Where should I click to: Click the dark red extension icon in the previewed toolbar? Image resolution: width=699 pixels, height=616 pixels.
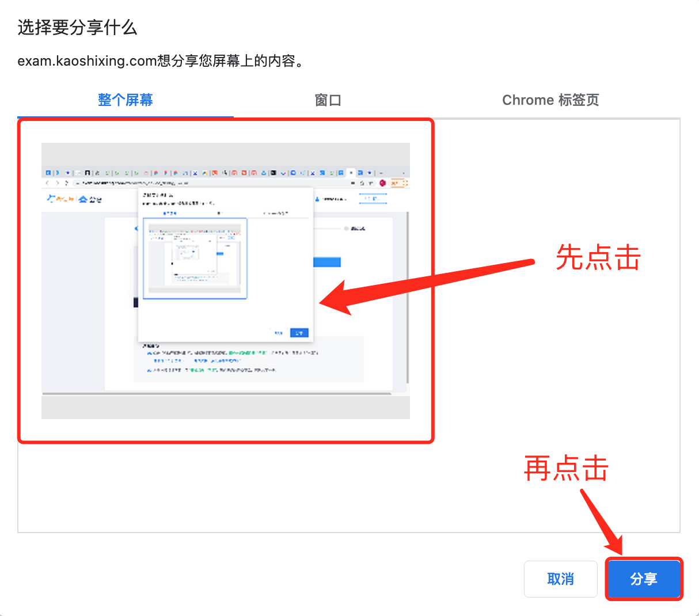(x=382, y=183)
